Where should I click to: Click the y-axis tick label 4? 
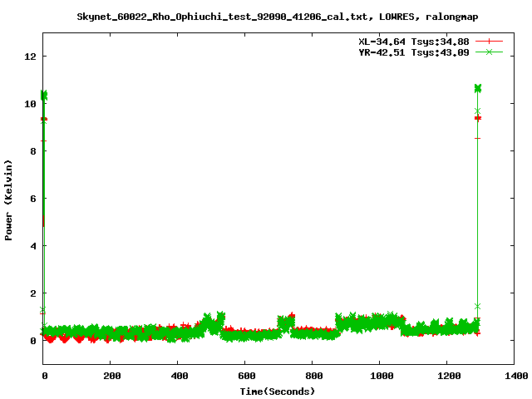pos(33,246)
